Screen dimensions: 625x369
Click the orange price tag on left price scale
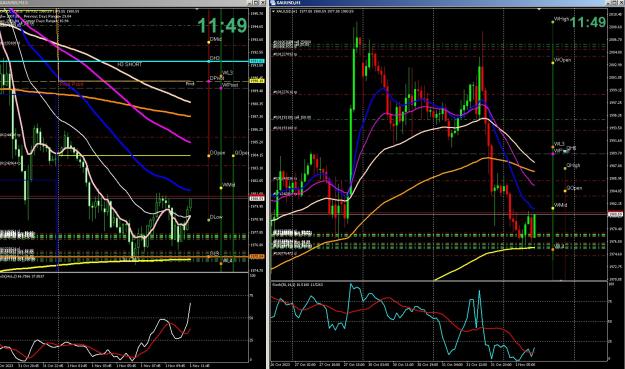pos(257,257)
